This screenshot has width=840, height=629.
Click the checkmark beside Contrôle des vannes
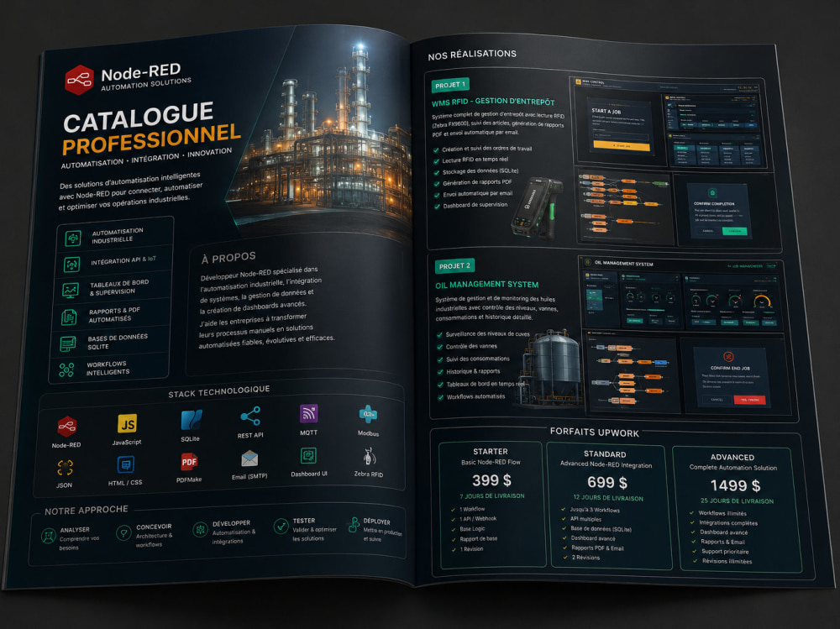click(440, 348)
